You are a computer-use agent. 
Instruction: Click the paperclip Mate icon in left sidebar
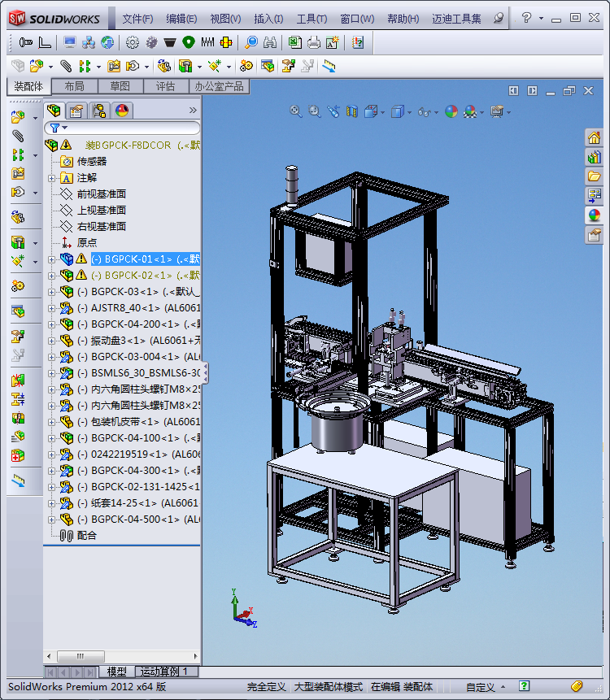point(18,136)
